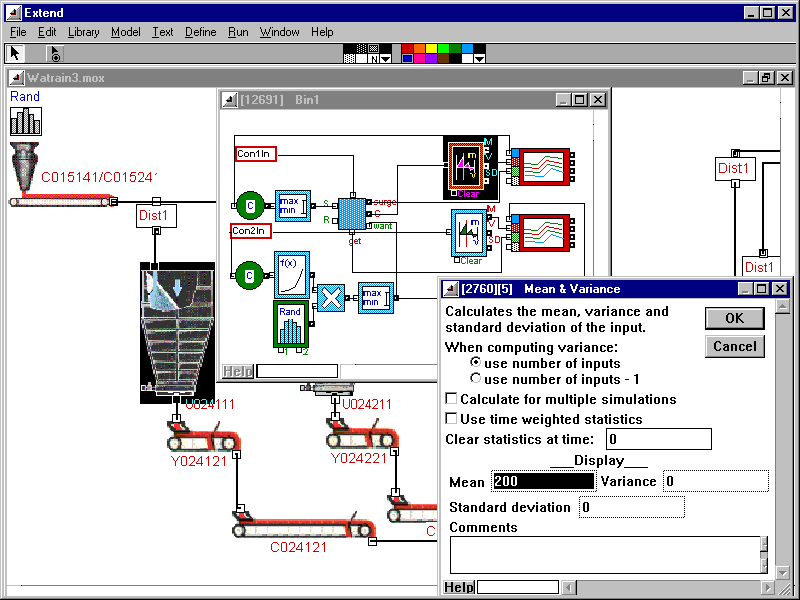
Task: Click the max/min block right of multiply block
Action: click(376, 298)
